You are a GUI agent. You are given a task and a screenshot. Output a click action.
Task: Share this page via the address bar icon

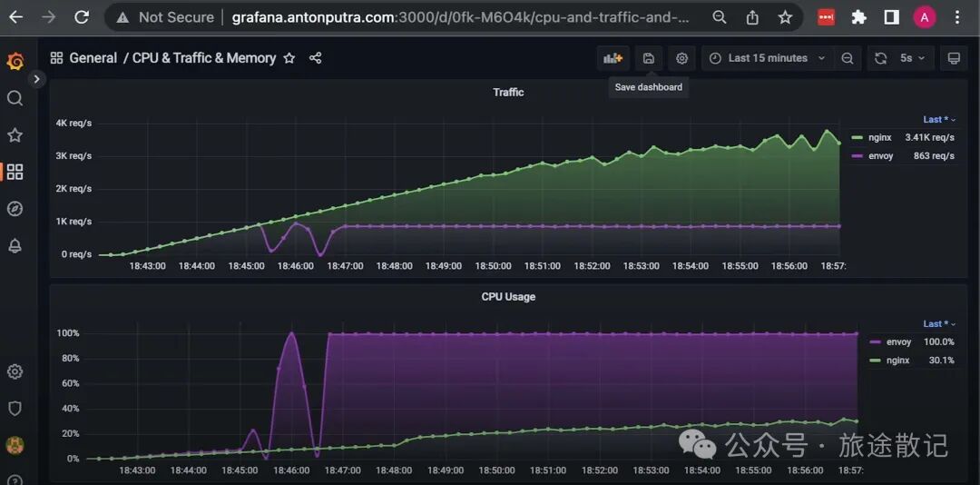pos(752,17)
